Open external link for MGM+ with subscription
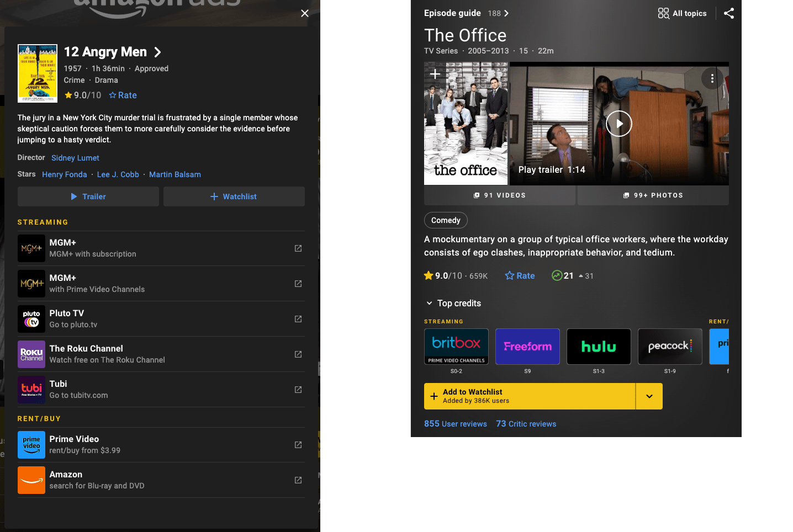The image size is (793, 532). (298, 248)
